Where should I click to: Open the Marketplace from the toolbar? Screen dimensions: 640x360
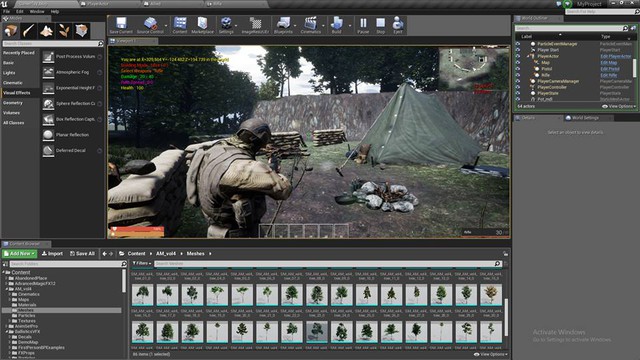pyautogui.click(x=202, y=25)
